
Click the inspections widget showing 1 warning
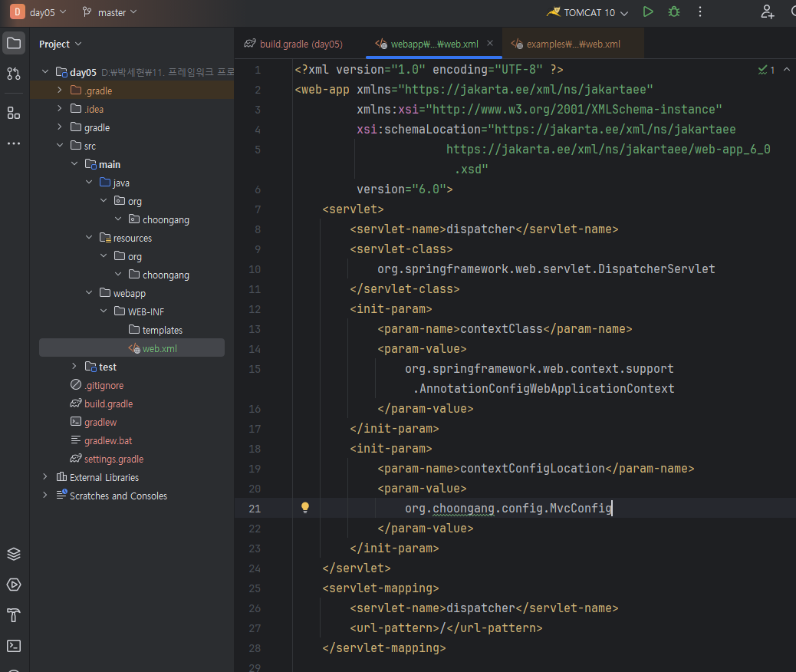click(x=766, y=70)
